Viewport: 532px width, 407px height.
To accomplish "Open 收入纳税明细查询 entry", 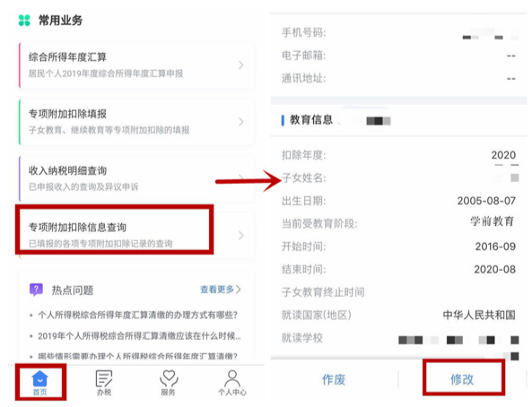I will pyautogui.click(x=137, y=178).
